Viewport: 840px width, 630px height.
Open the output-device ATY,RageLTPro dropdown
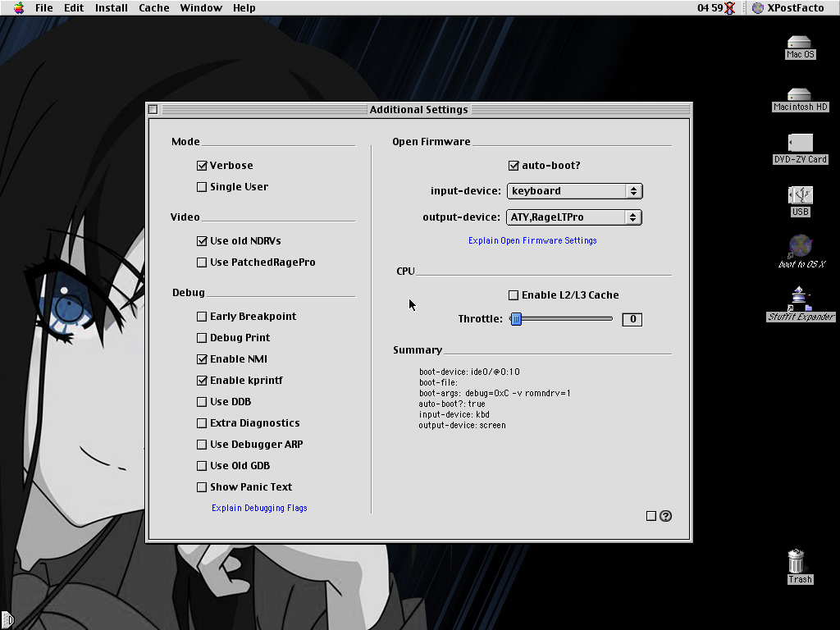[x=573, y=217]
